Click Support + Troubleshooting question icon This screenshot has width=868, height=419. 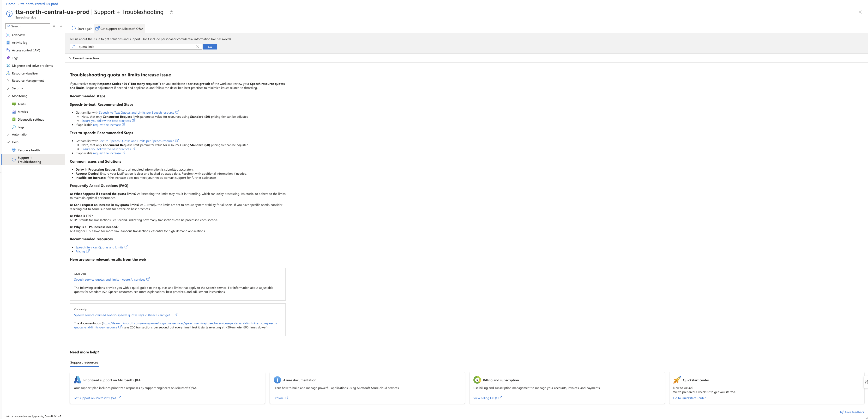click(14, 160)
